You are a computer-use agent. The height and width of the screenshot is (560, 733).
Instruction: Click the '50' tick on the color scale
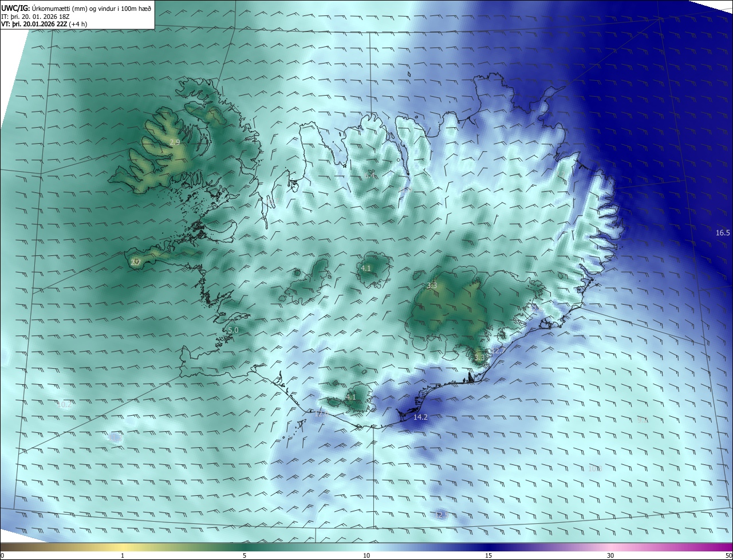[x=728, y=555]
